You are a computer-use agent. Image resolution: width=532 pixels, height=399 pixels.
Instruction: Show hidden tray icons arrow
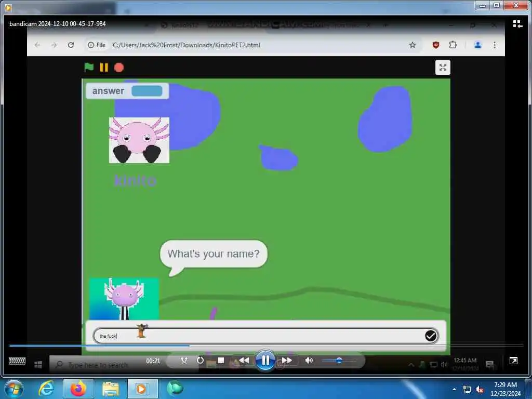[x=454, y=389]
